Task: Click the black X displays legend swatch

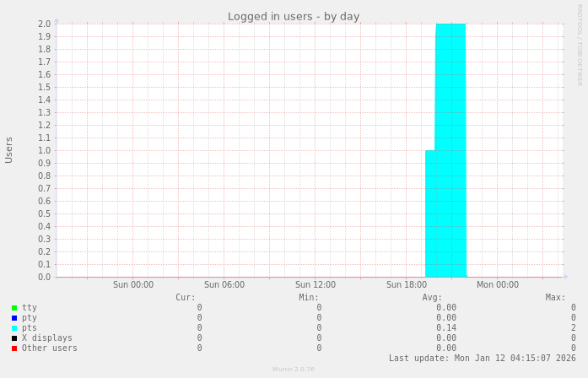Action: [x=14, y=338]
